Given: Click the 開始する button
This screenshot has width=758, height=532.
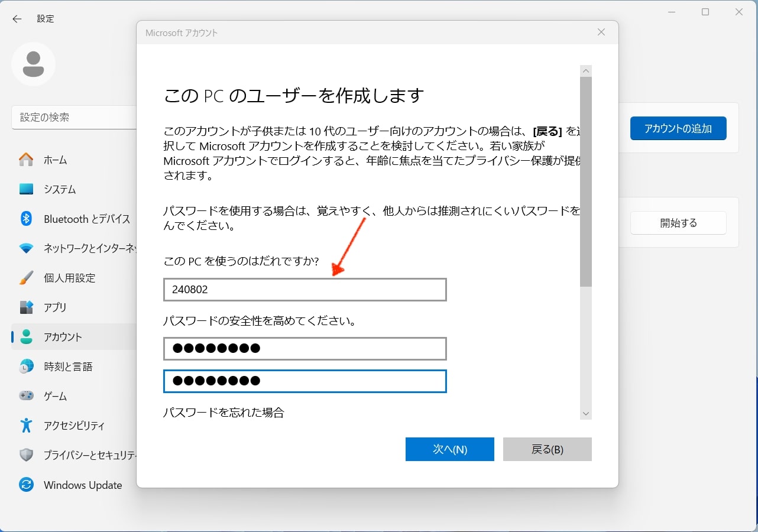Looking at the screenshot, I should click(678, 223).
